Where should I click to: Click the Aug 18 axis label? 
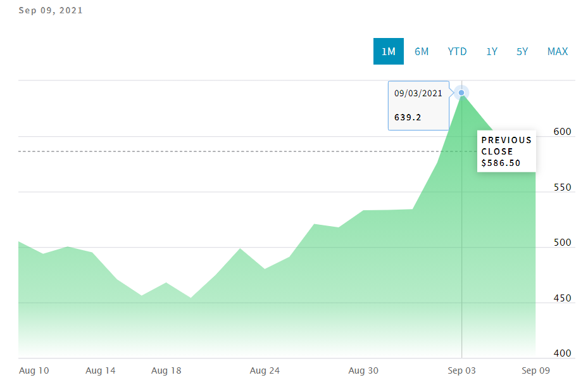(x=166, y=370)
